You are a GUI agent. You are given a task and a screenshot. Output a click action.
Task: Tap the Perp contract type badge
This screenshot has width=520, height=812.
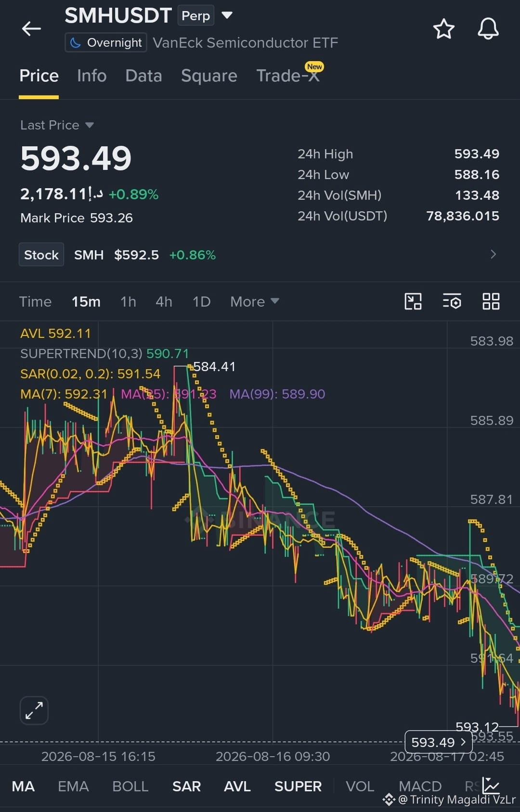196,16
